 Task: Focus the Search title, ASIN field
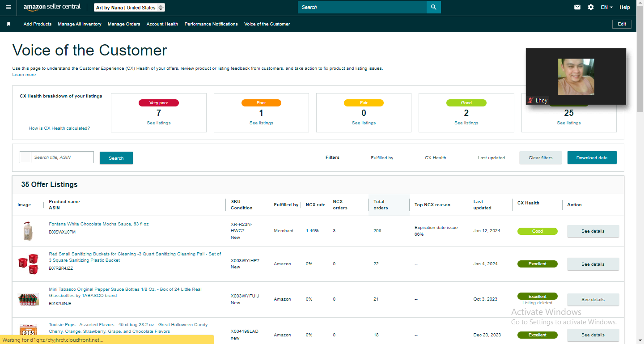click(x=63, y=157)
